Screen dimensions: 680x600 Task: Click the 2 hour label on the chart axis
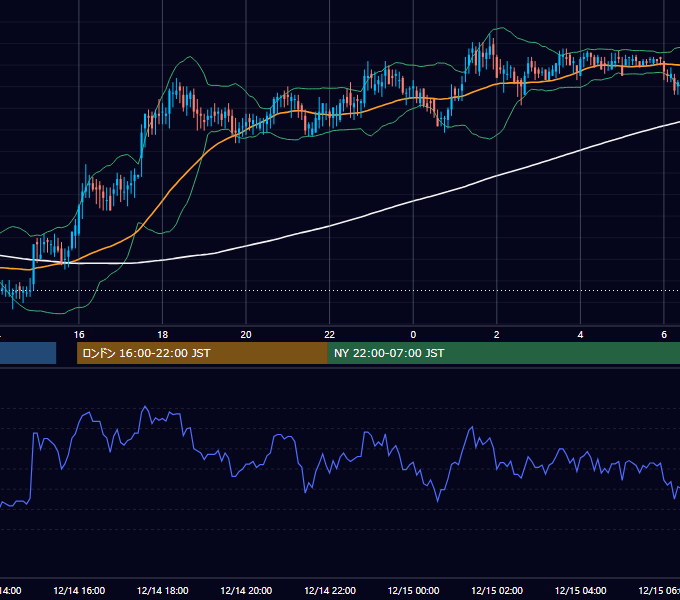pyautogui.click(x=497, y=335)
